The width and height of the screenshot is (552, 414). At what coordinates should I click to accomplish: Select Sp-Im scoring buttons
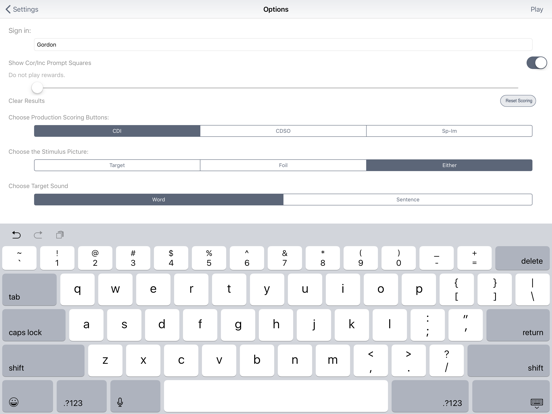point(449,131)
